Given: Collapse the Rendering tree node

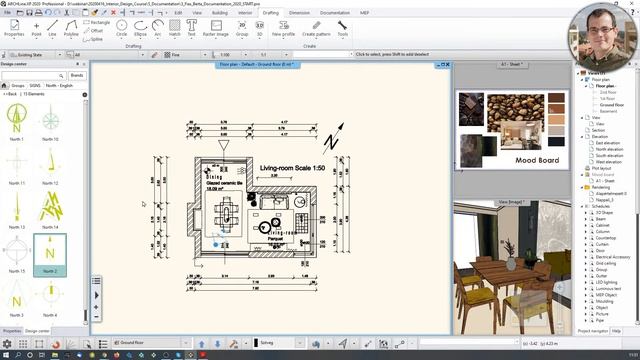Looking at the screenshot, I should click(582, 187).
